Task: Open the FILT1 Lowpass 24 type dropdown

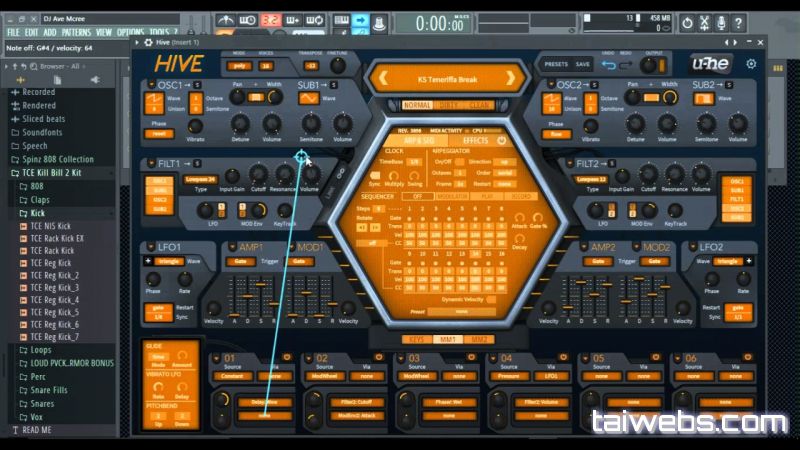Action: pyautogui.click(x=200, y=179)
